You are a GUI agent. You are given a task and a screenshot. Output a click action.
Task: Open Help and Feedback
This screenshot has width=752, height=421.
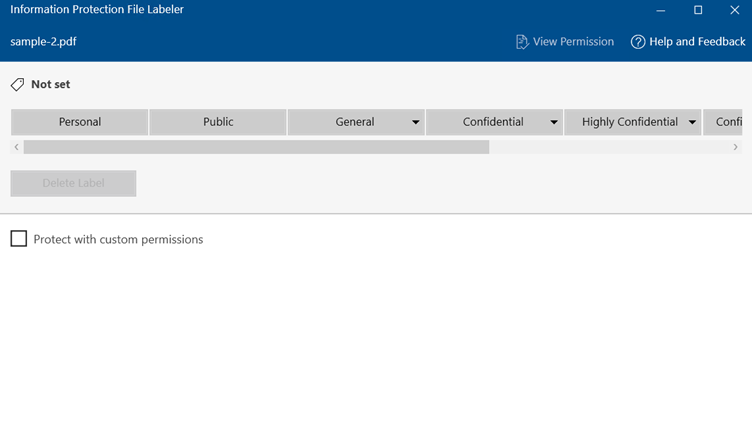697,42
